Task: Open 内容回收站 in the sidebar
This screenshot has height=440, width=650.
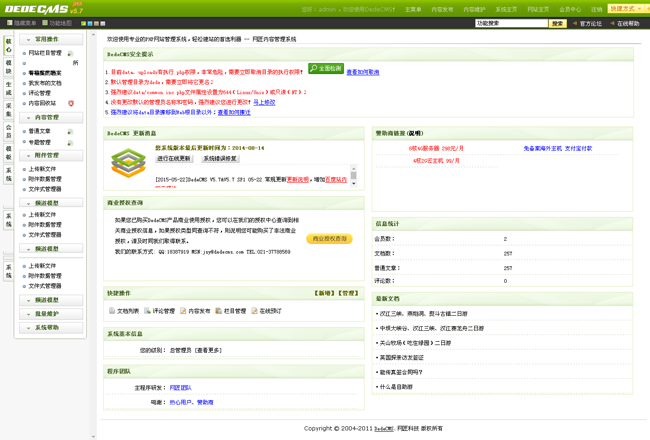Action: tap(42, 103)
